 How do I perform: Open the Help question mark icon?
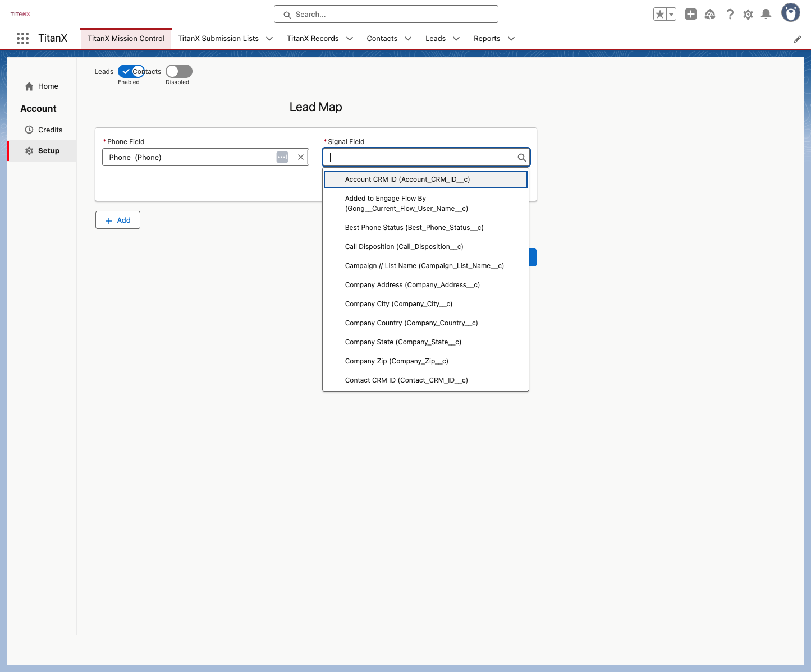730,14
